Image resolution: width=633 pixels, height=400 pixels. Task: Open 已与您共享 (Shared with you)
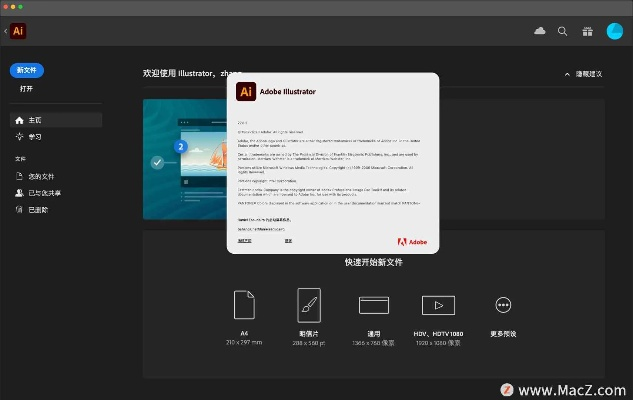coord(44,193)
